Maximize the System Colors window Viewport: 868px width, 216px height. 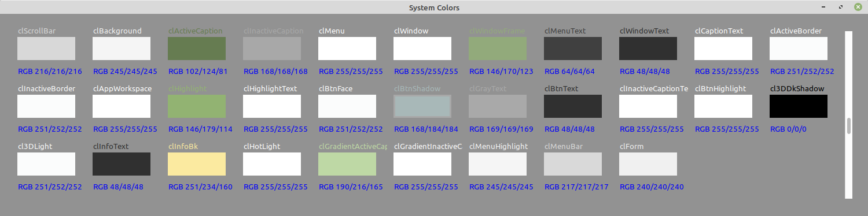pos(840,7)
